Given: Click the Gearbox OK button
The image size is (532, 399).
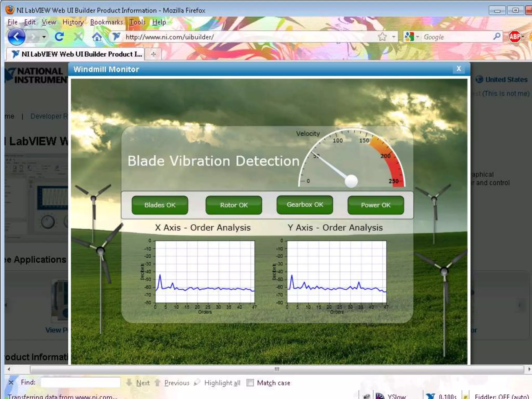Looking at the screenshot, I should 305,205.
